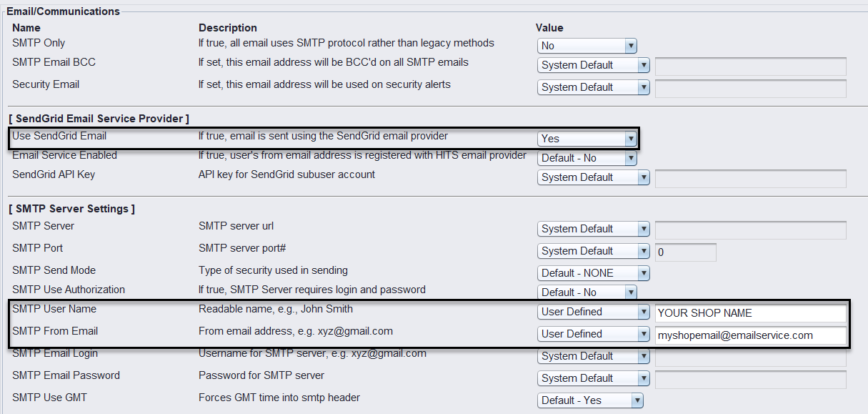Expand the SMTP Email Login dropdown
Screen dimensions: 868x414
point(593,356)
